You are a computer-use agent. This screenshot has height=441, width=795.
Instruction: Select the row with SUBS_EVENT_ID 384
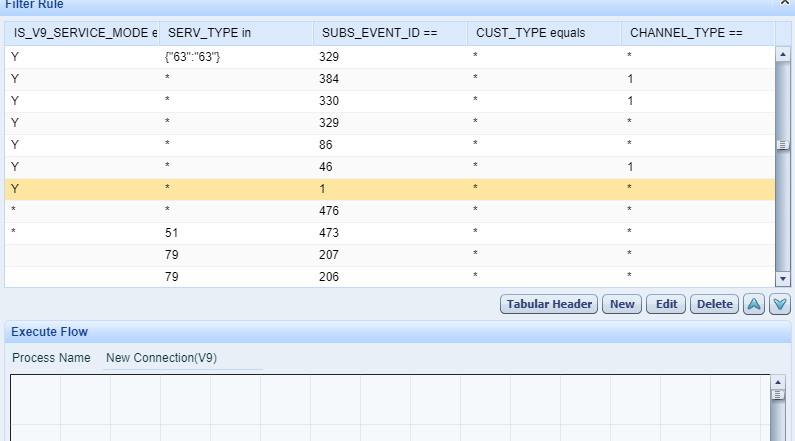coord(390,79)
